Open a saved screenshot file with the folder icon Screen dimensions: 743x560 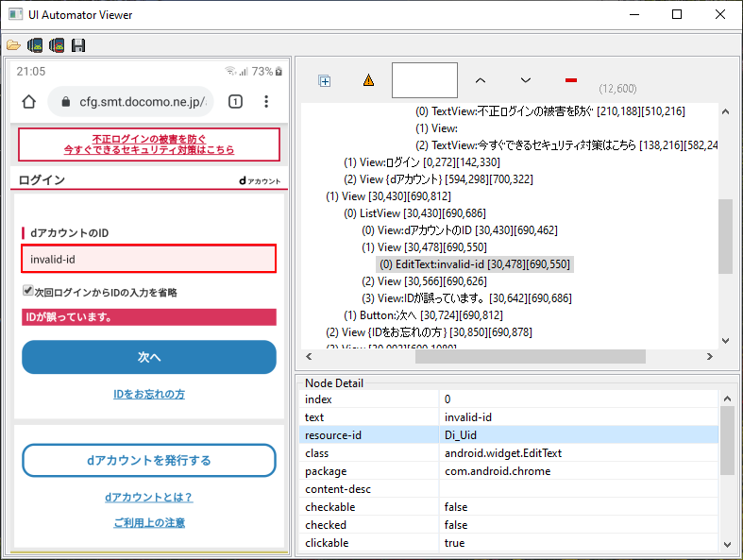(x=13, y=45)
